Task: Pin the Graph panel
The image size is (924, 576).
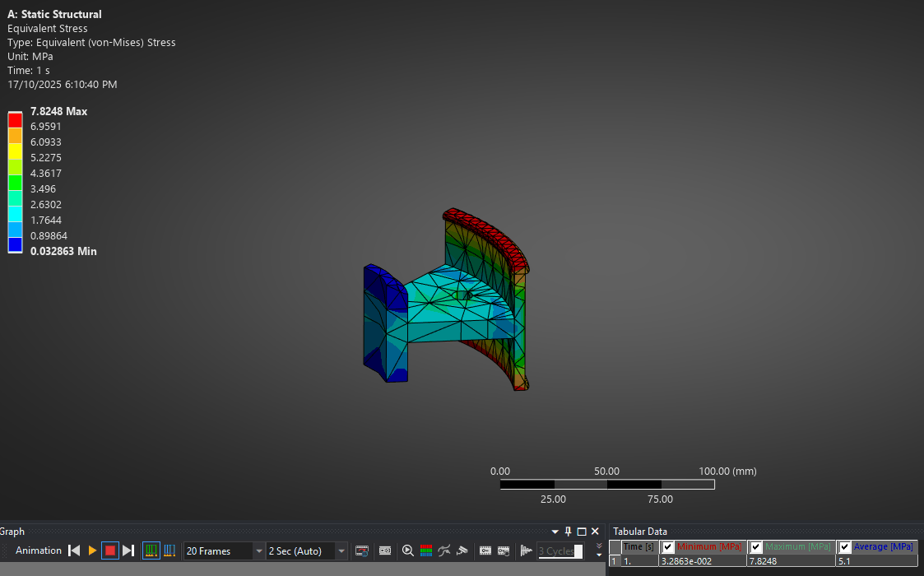Action: point(568,532)
